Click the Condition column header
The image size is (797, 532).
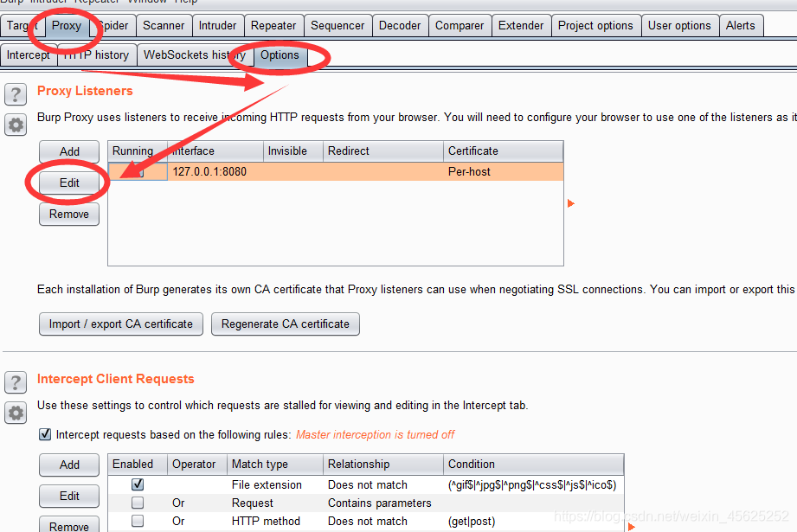(x=533, y=464)
